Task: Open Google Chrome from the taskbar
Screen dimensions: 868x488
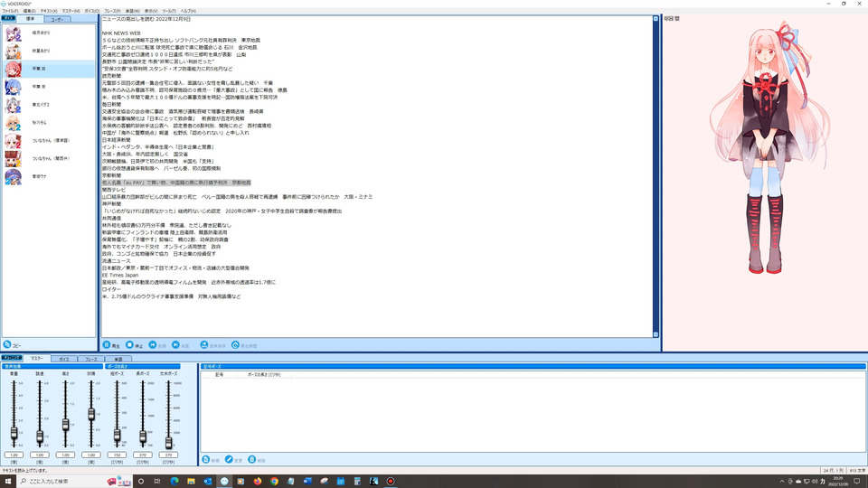Action: (274, 481)
